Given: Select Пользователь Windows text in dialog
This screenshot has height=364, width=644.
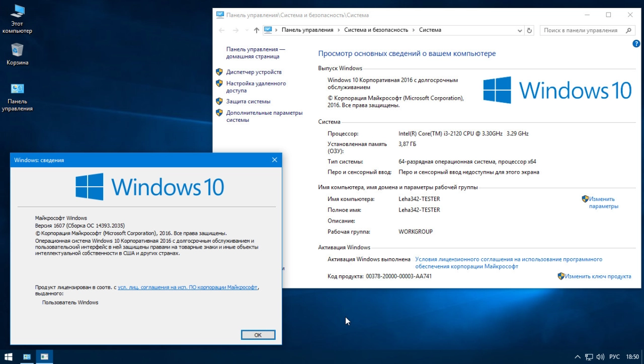Looking at the screenshot, I should pos(70,303).
